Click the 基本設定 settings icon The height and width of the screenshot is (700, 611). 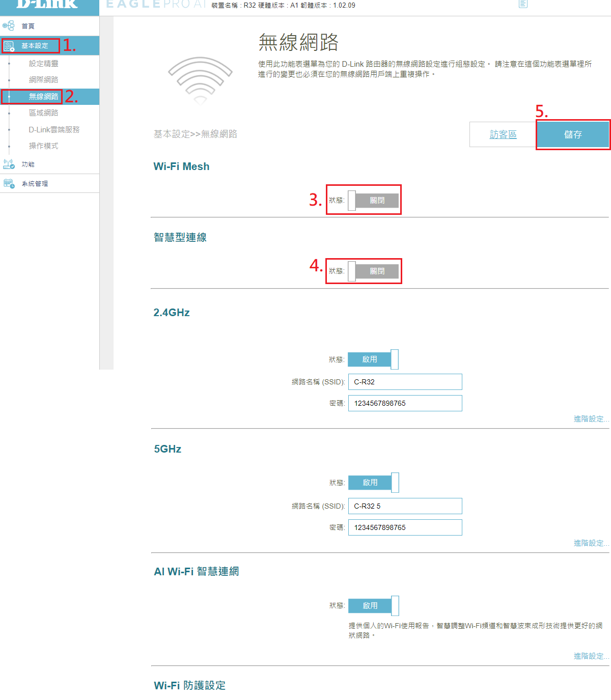pos(9,46)
